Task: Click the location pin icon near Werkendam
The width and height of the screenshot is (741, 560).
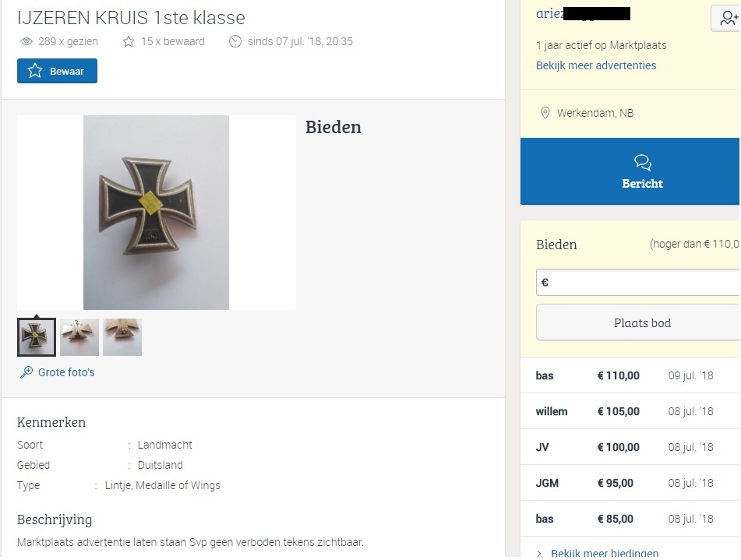Action: (545, 113)
